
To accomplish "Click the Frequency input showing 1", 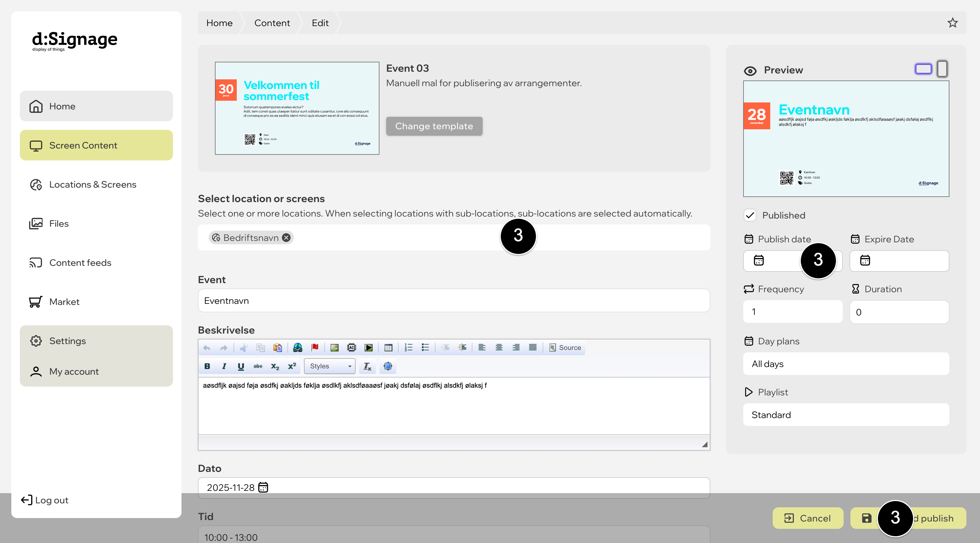I will pos(793,312).
